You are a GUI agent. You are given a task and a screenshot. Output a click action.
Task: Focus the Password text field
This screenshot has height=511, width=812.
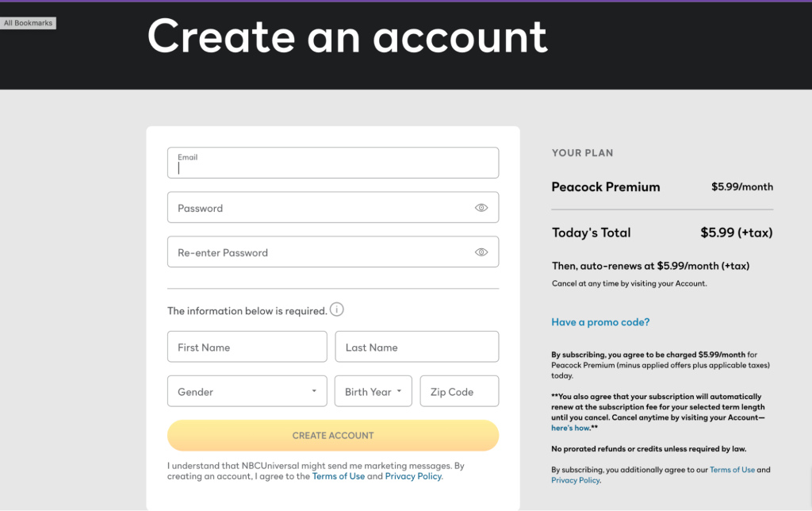tap(317, 208)
